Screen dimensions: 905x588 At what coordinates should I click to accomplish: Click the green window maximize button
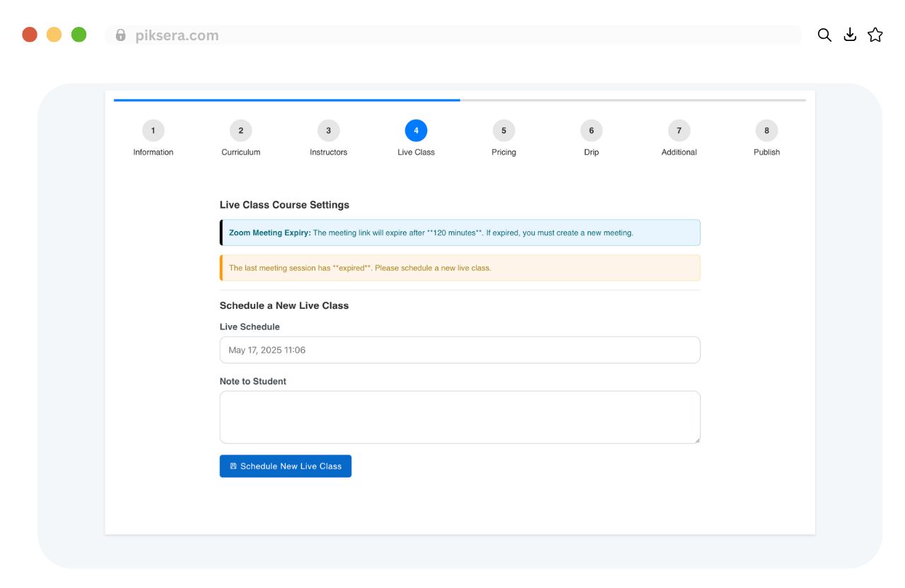[79, 35]
